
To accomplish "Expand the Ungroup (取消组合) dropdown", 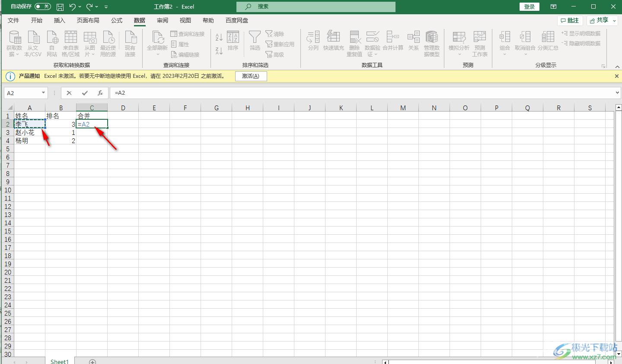I will pyautogui.click(x=525, y=44).
